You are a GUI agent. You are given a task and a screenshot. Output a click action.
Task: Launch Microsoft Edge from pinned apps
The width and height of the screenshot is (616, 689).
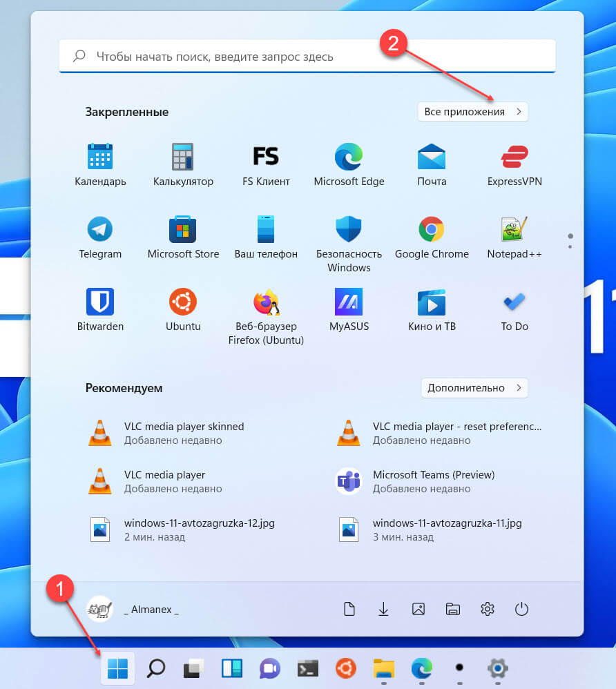point(349,165)
